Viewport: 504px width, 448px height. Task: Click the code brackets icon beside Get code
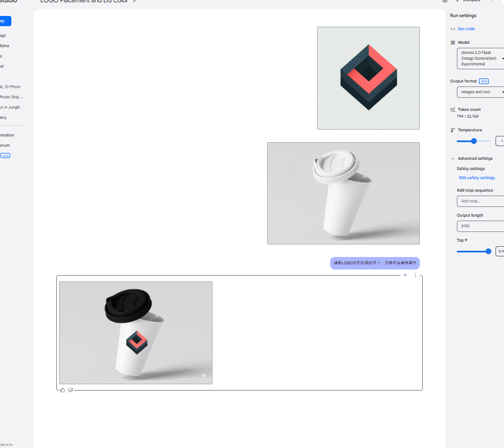click(452, 29)
